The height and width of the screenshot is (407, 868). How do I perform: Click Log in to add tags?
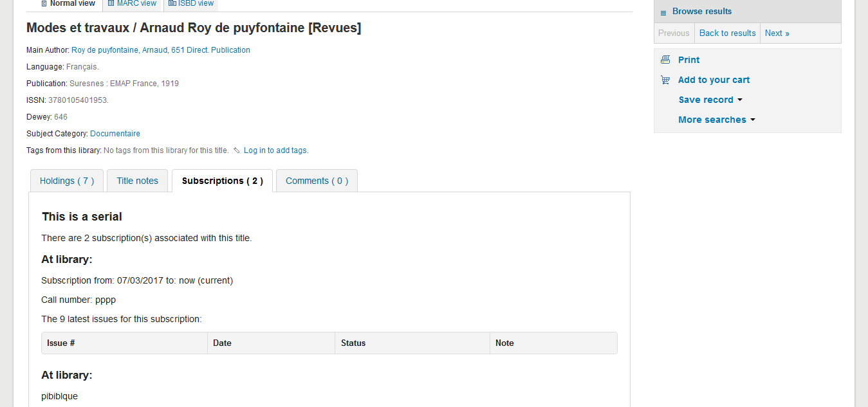(275, 150)
